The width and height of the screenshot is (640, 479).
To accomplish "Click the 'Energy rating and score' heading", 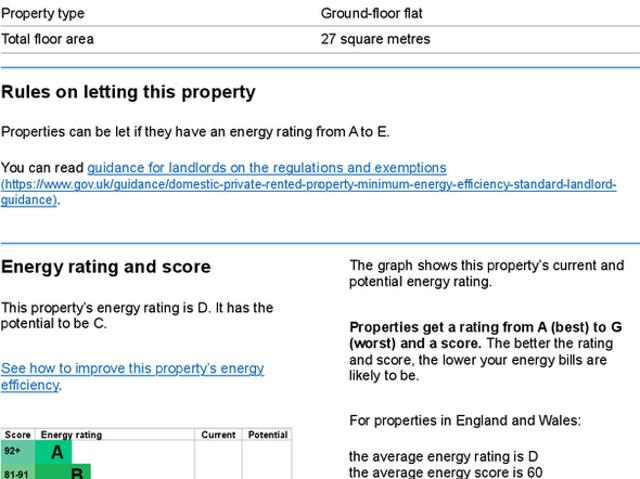I will [106, 267].
